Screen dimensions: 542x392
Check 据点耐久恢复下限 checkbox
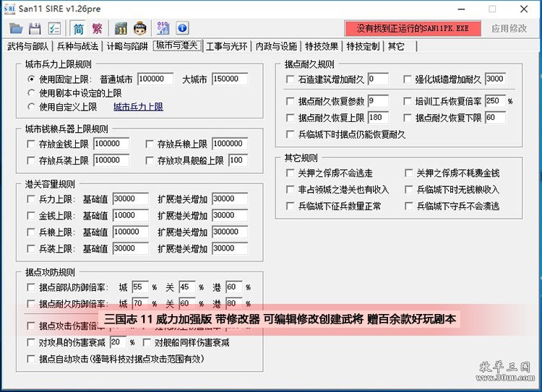[408, 118]
